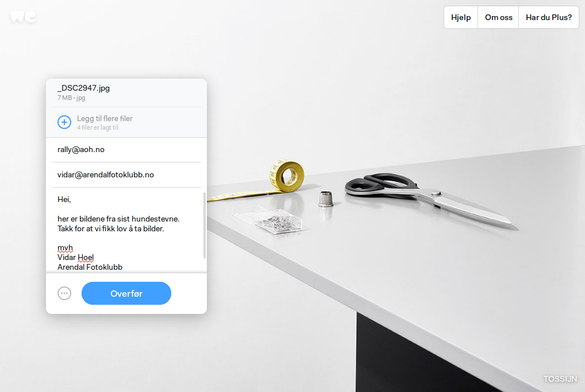585x392 pixels.
Task: Click the Arendal Fotoklubb signature line
Action: (x=90, y=267)
